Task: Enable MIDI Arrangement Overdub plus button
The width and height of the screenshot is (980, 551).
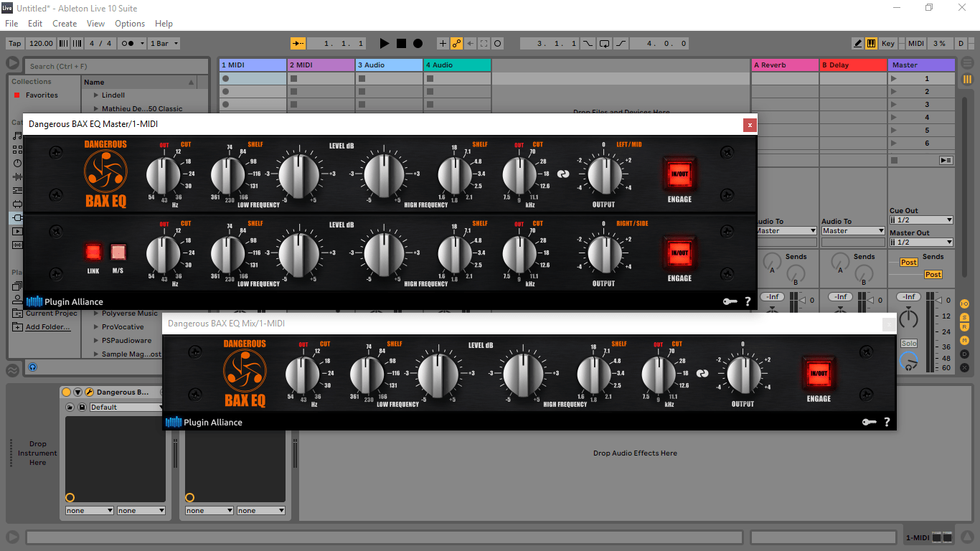Action: 443,44
